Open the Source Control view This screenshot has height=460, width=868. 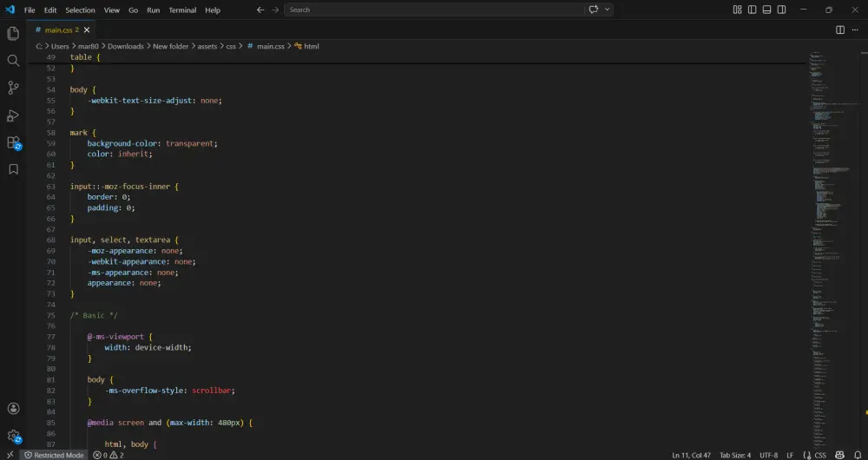(13, 88)
